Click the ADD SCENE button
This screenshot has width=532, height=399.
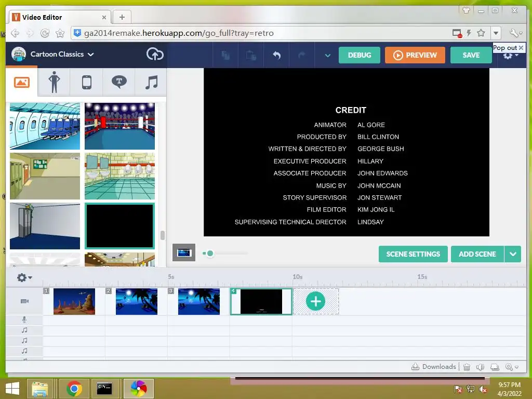click(x=477, y=254)
